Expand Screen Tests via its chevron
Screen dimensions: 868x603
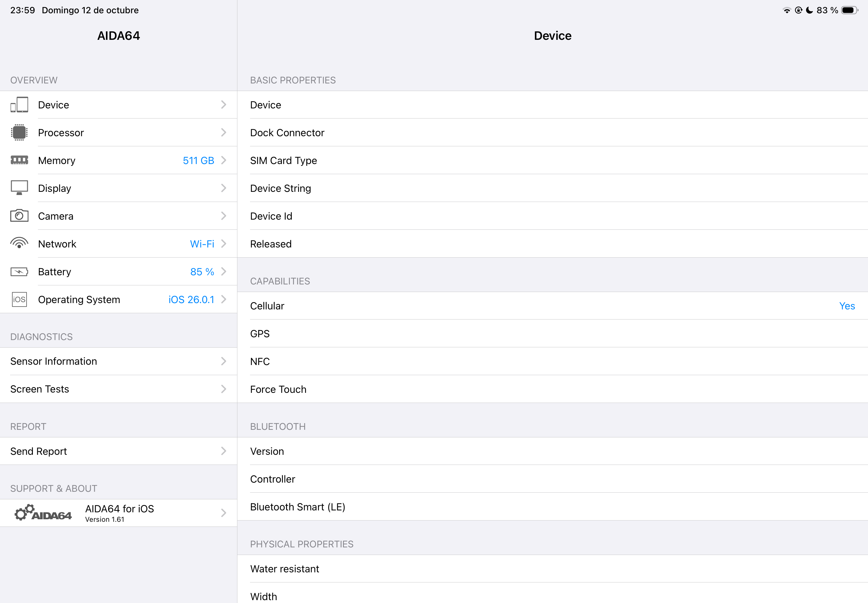click(223, 389)
